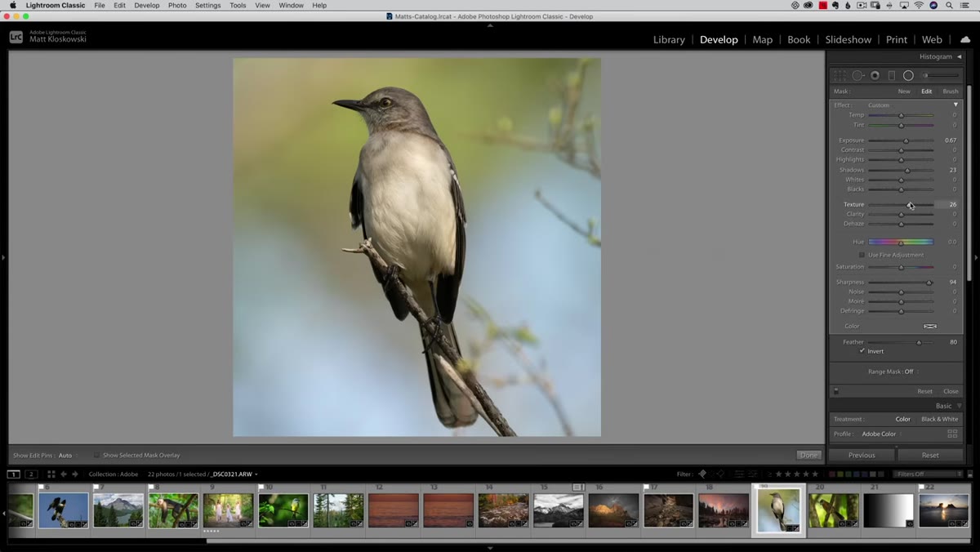Collapse the effect sliders disclosure triangle

click(x=955, y=105)
